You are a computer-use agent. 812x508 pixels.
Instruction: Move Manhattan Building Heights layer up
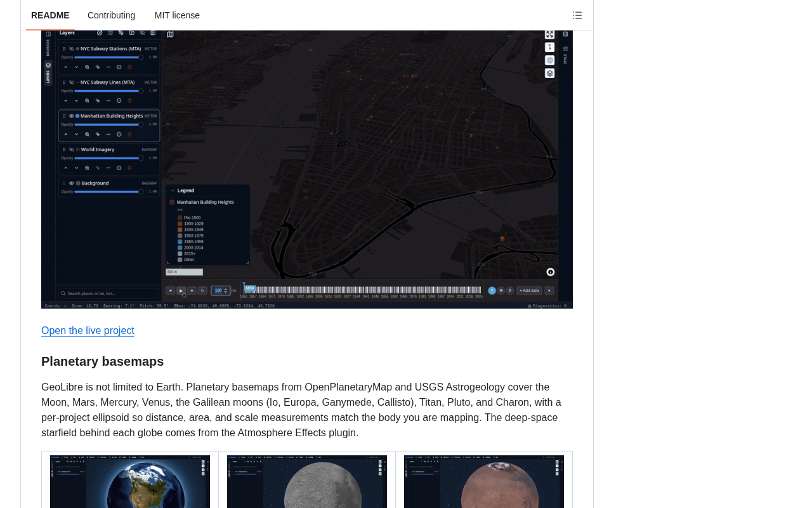(65, 134)
